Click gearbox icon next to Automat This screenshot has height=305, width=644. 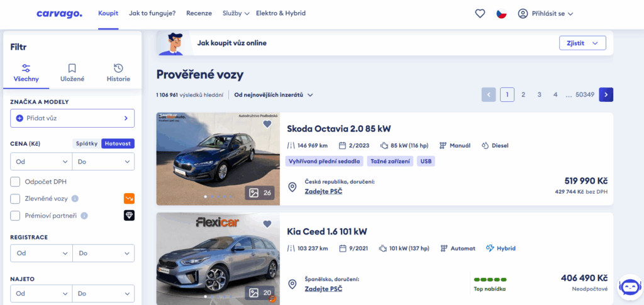pos(443,248)
